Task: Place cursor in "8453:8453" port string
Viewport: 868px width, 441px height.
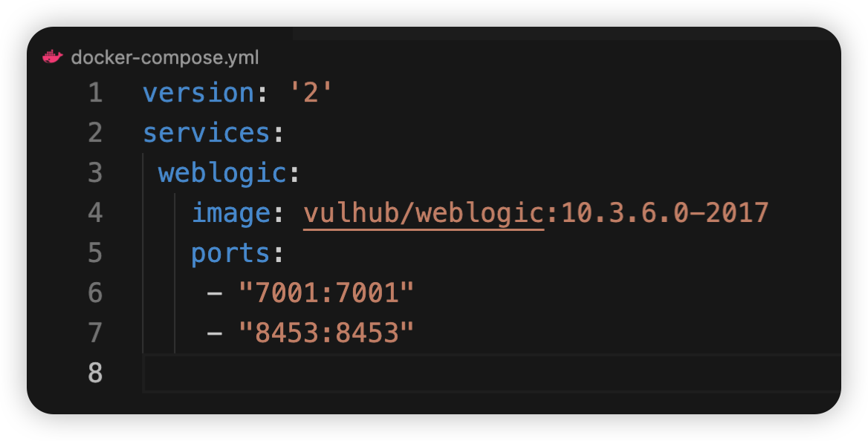Action: click(326, 333)
